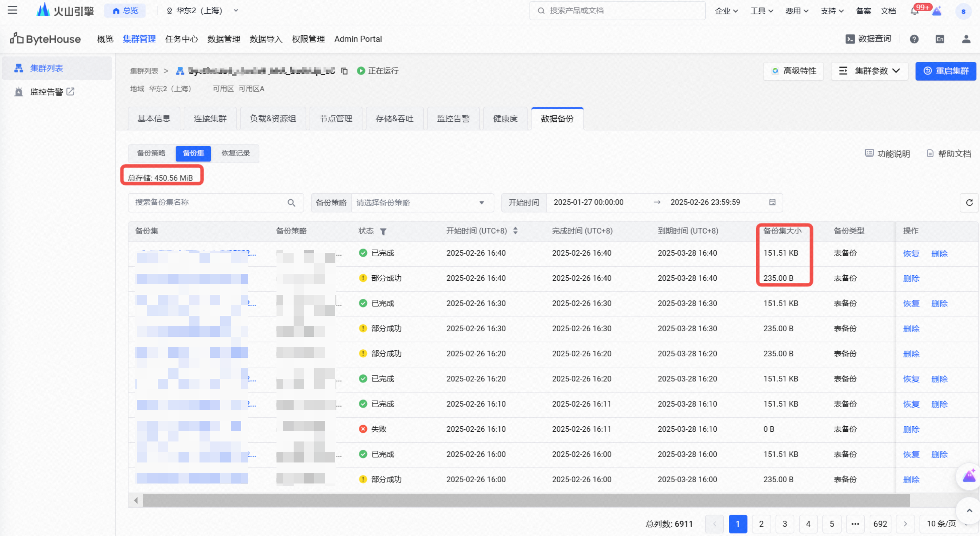Open the date range calendar icon
The image size is (980, 536).
[772, 202]
